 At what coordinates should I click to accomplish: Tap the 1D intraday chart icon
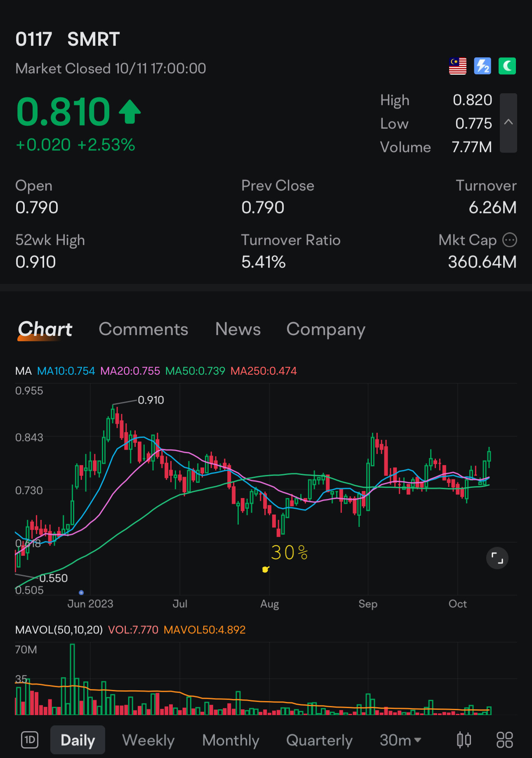pyautogui.click(x=30, y=740)
